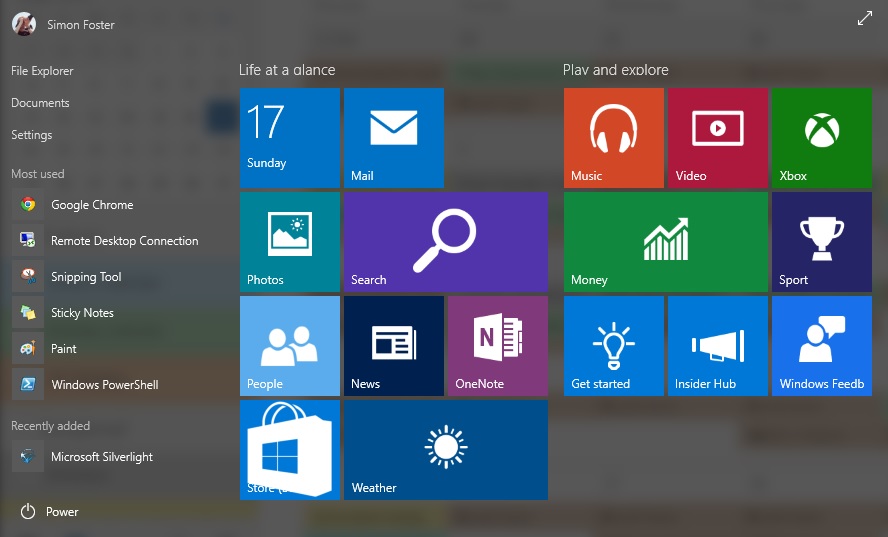This screenshot has height=537, width=888.
Task: Open the Get started lightbulb tile
Action: tap(613, 346)
